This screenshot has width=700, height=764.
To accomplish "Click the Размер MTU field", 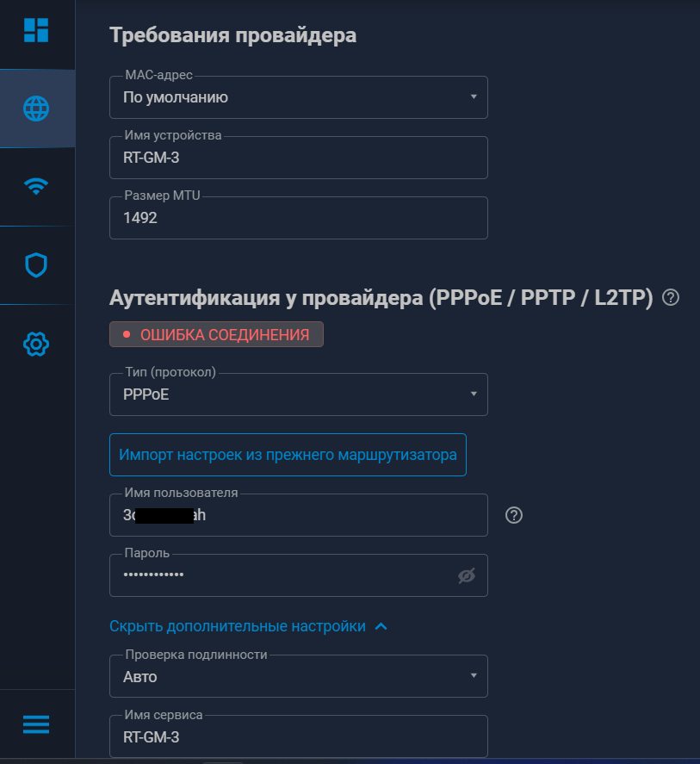I will click(299, 219).
